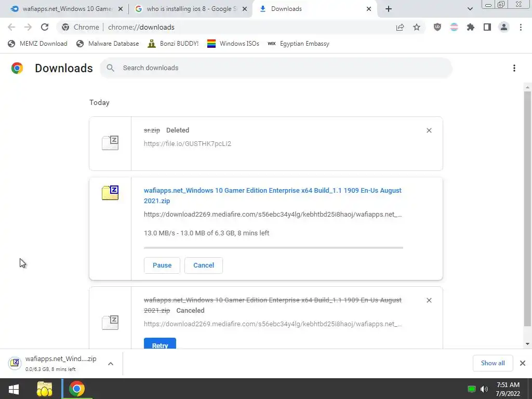Image resolution: width=532 pixels, height=399 pixels.
Task: Click the greyed zip icon for sr.zip
Action: [110, 143]
